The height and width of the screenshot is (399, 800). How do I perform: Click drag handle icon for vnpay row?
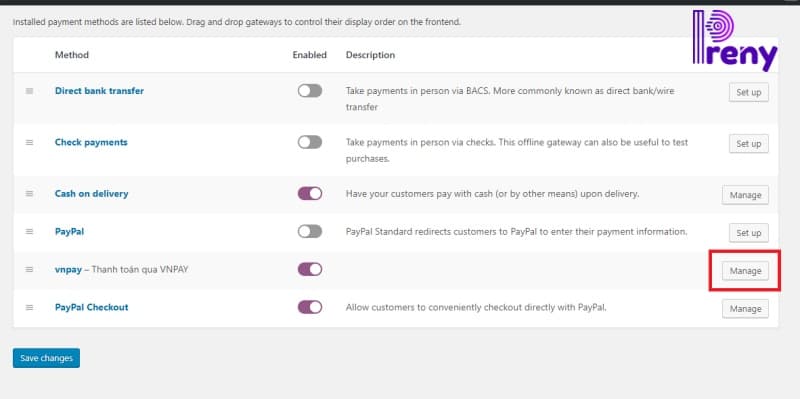click(x=30, y=269)
